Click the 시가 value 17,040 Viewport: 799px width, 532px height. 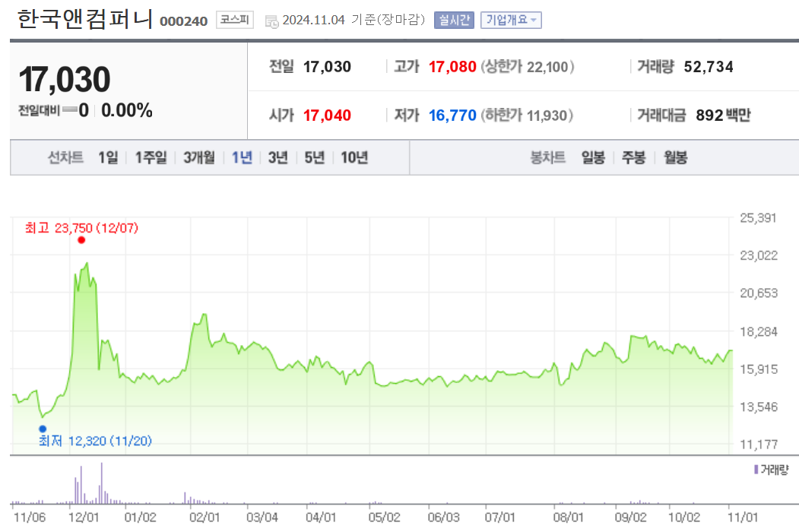coord(327,116)
